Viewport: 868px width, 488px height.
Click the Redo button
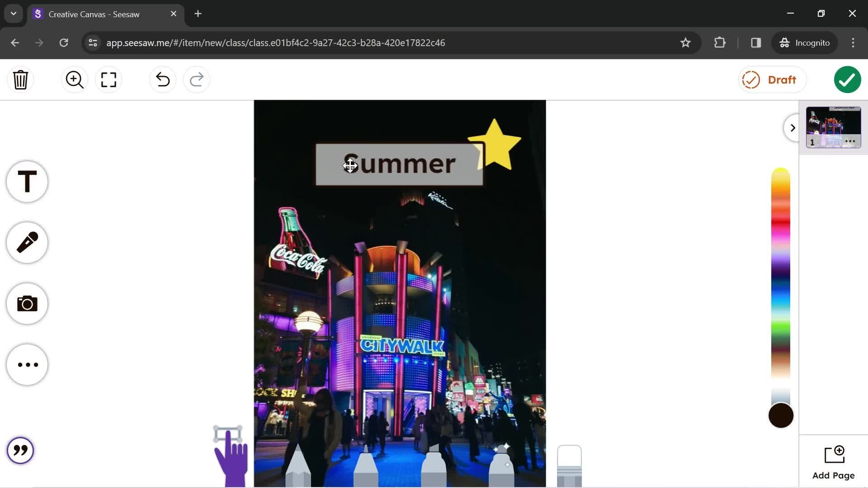(196, 79)
